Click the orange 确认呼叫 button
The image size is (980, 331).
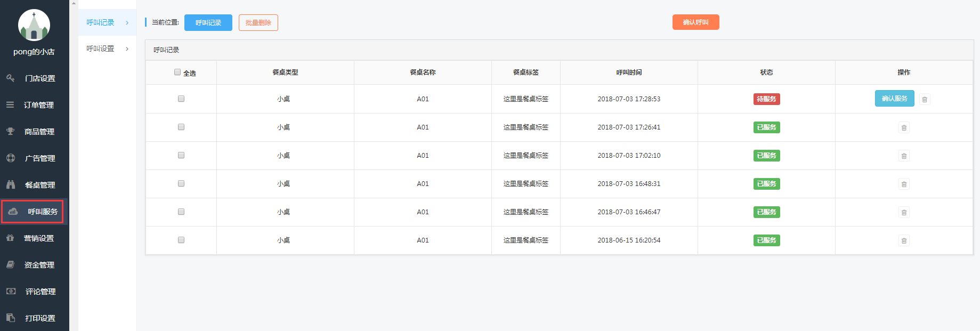pos(695,22)
